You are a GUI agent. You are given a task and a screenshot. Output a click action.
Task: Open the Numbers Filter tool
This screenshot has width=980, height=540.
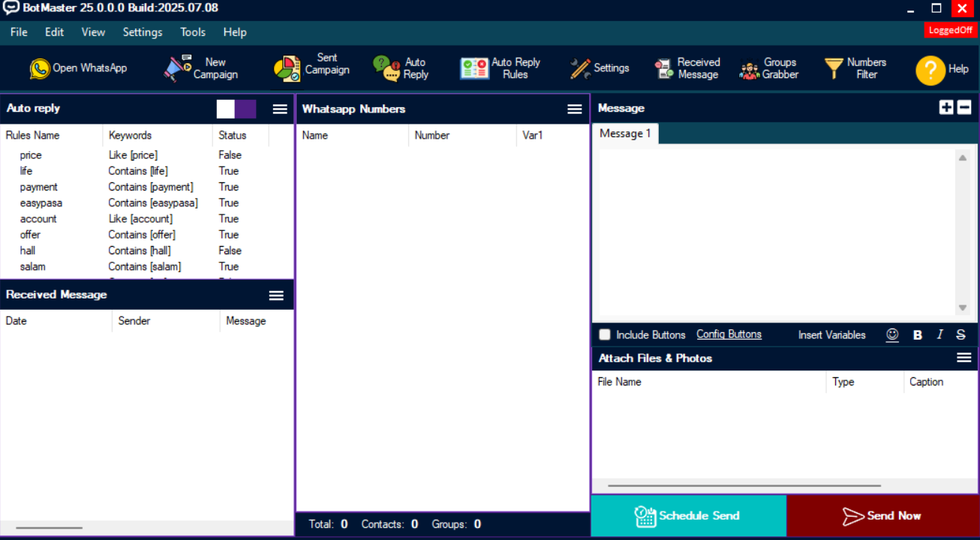[x=855, y=68]
